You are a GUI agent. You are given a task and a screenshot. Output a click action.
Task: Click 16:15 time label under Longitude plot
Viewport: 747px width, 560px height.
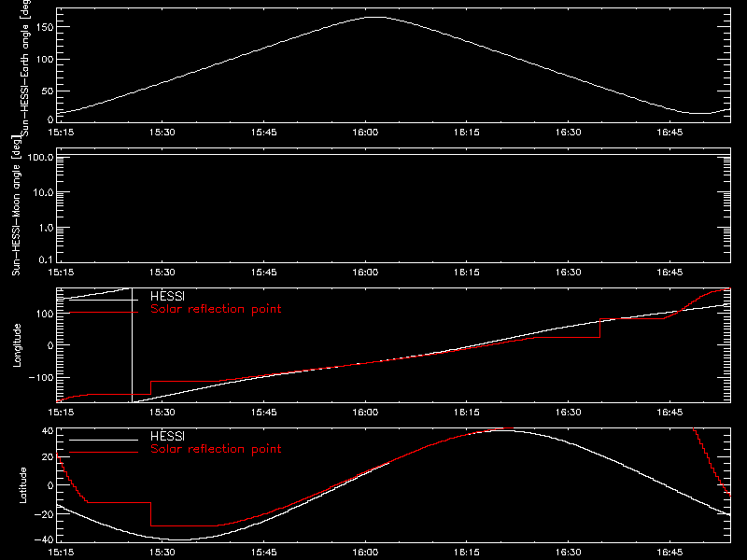467,412
